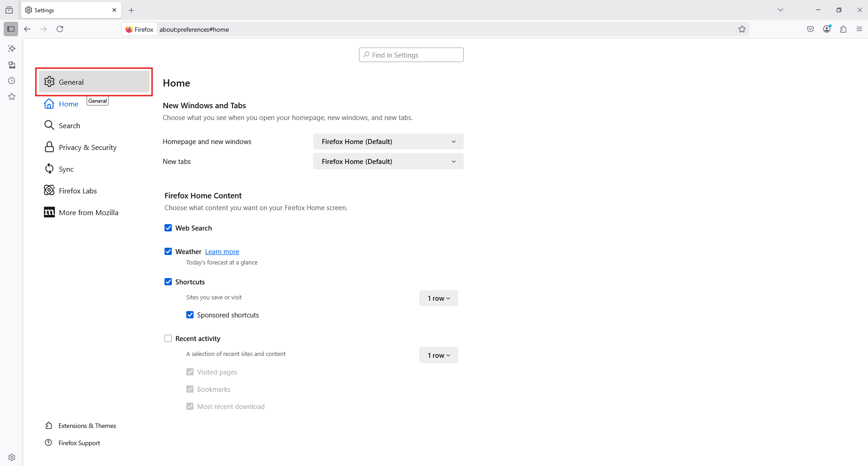Uncheck the Web Search checkbox

click(168, 228)
